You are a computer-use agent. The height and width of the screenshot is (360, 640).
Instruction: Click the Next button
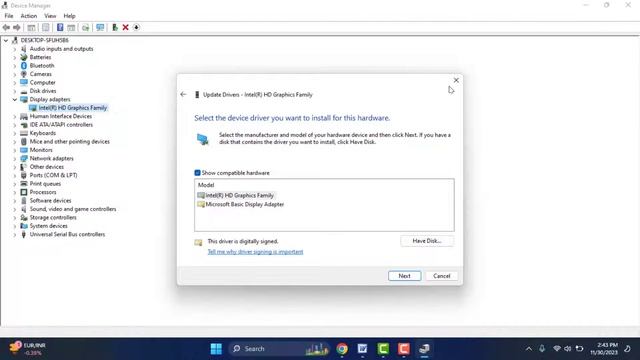tap(404, 276)
